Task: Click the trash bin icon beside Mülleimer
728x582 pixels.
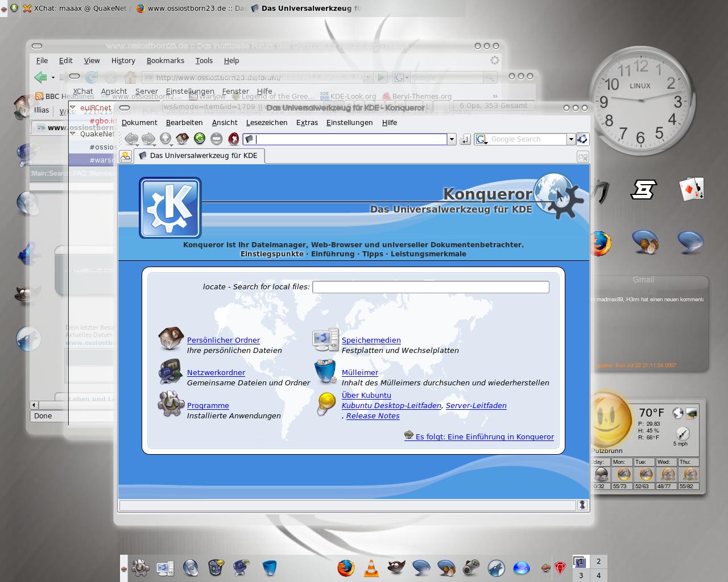Action: (325, 372)
